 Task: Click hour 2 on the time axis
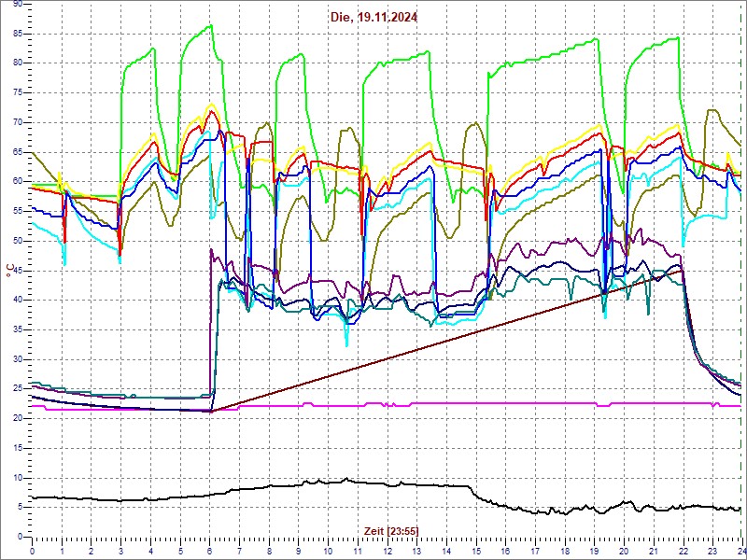tap(91, 551)
